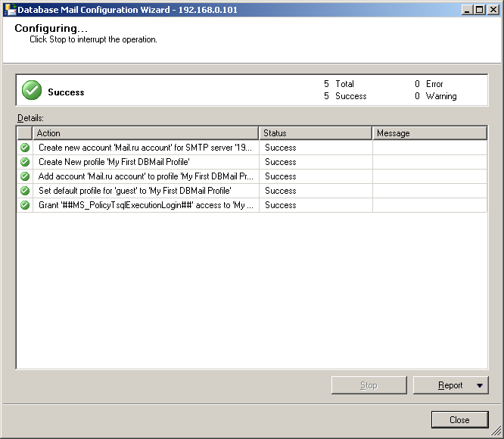Click the large green Success checkmark icon
Image resolution: width=504 pixels, height=439 pixels.
(32, 90)
